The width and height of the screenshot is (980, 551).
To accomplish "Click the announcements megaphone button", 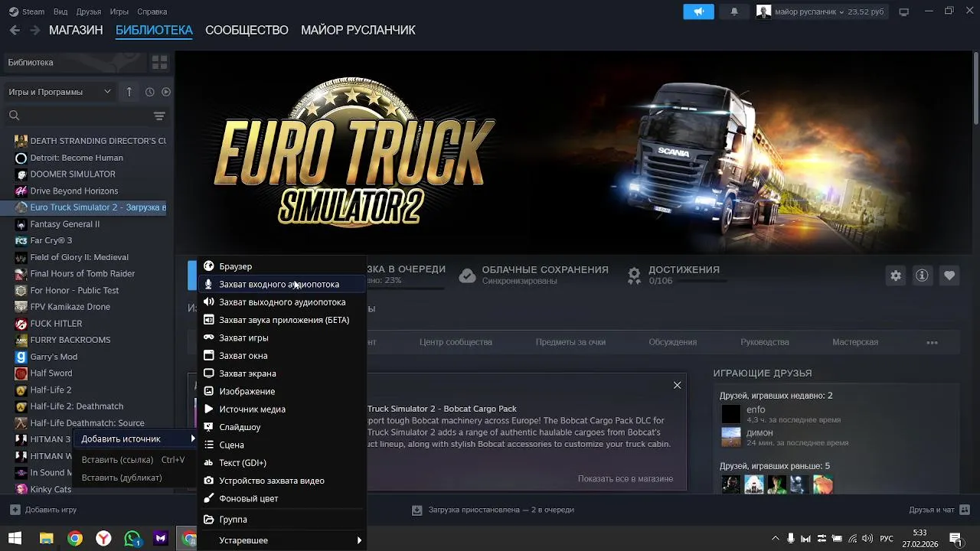I will (698, 11).
